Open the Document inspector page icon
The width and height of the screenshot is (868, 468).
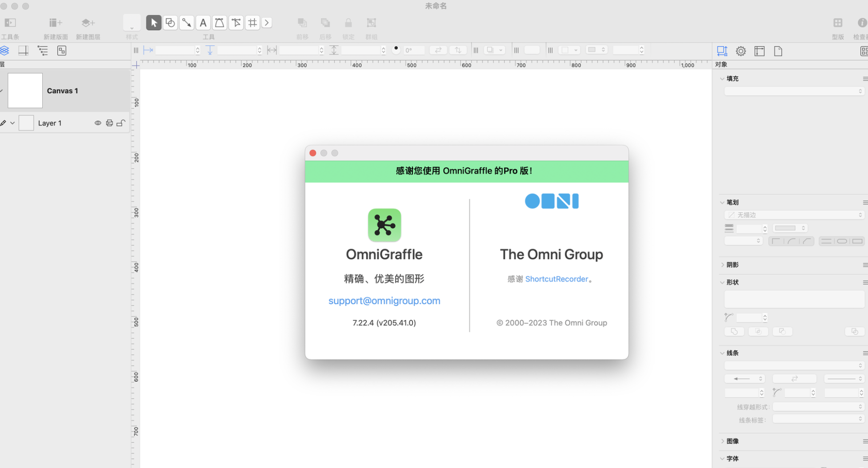click(778, 51)
